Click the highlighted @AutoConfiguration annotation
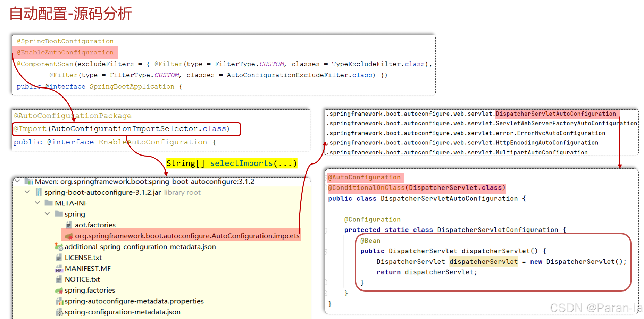The image size is (644, 319). [x=365, y=177]
